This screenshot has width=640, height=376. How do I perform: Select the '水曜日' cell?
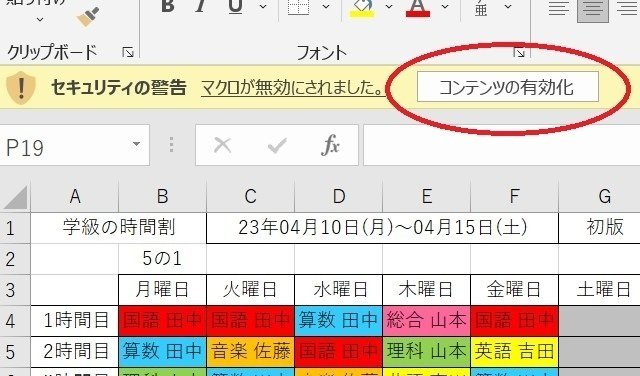[x=338, y=290]
